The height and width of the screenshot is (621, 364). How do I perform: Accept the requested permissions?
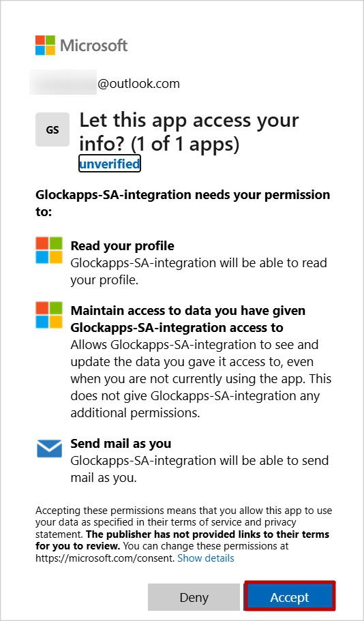coord(290,597)
